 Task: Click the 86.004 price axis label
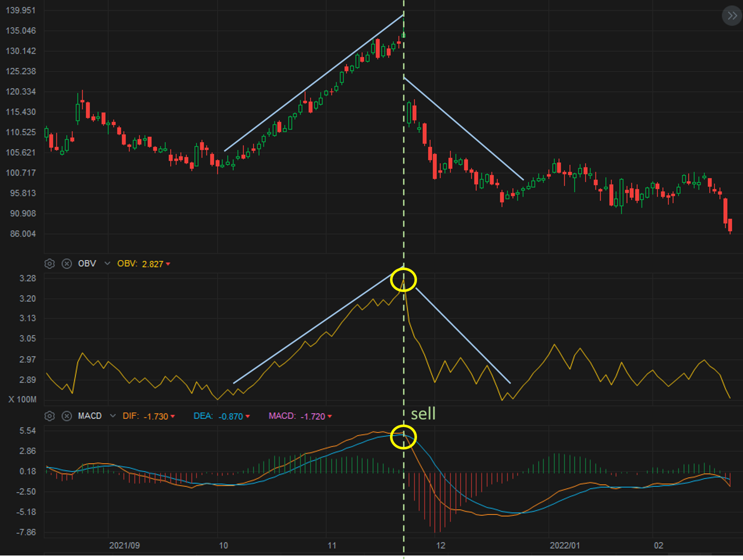coord(23,234)
